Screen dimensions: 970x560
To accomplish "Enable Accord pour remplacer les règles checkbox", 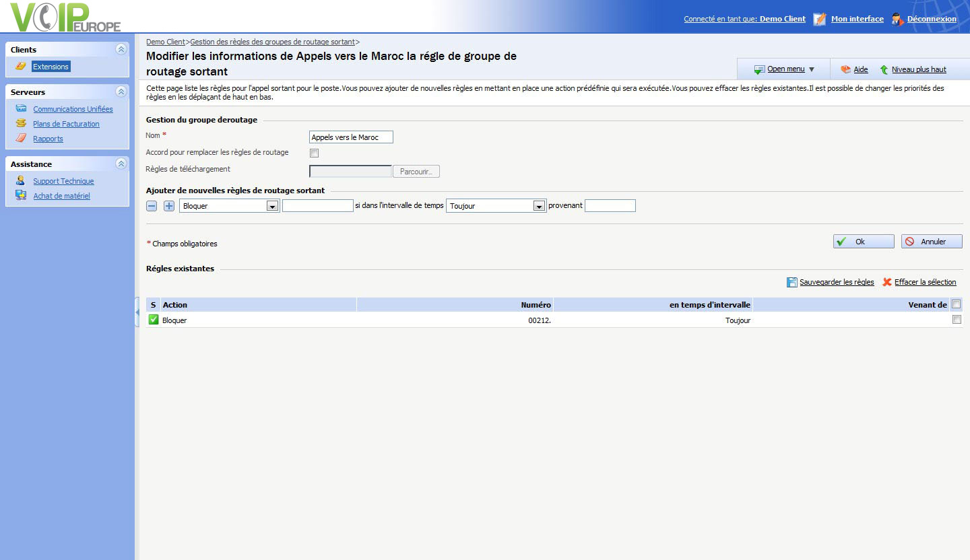I will (314, 153).
